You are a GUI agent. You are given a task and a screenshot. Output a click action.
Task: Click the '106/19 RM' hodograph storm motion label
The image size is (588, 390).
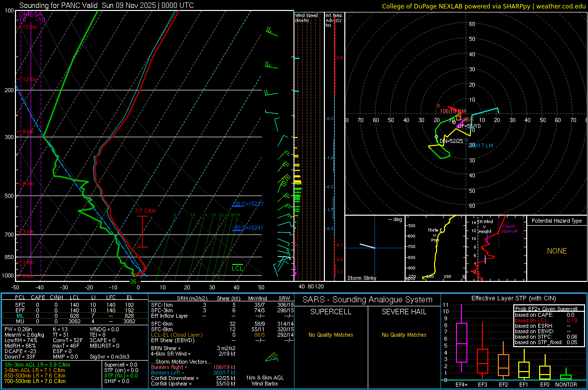click(452, 112)
